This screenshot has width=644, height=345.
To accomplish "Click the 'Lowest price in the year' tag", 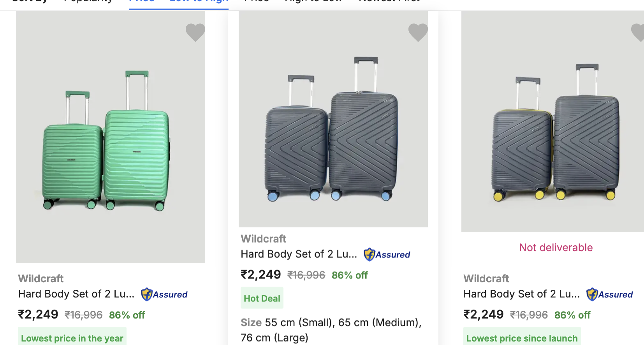I will [x=72, y=338].
